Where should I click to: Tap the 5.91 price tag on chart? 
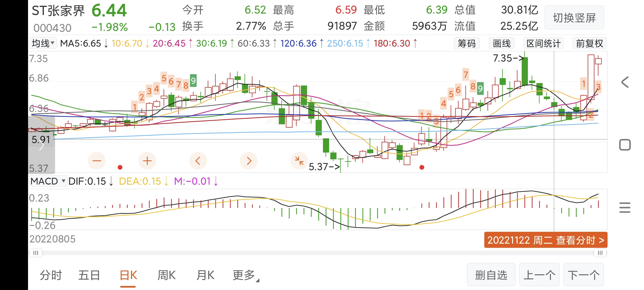pos(41,140)
